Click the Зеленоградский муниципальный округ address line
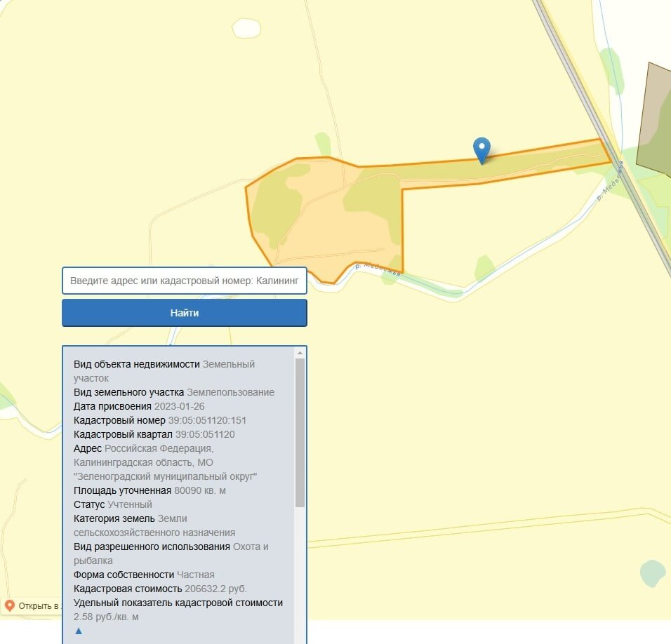 (x=165, y=476)
